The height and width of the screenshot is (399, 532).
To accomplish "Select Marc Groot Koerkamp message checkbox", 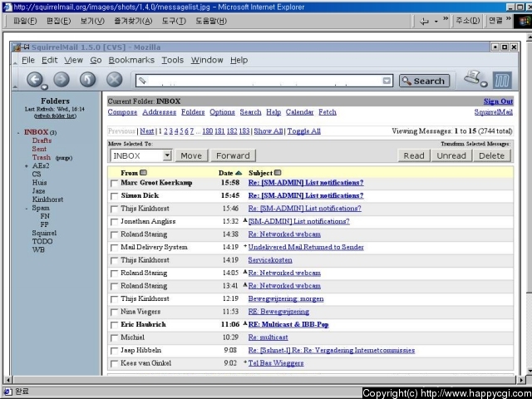I will point(115,184).
